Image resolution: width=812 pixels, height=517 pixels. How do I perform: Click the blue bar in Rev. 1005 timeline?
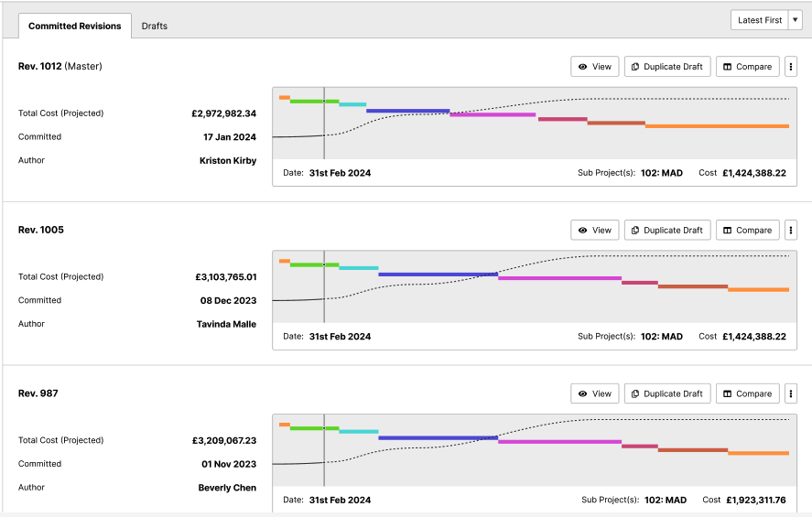click(x=438, y=275)
